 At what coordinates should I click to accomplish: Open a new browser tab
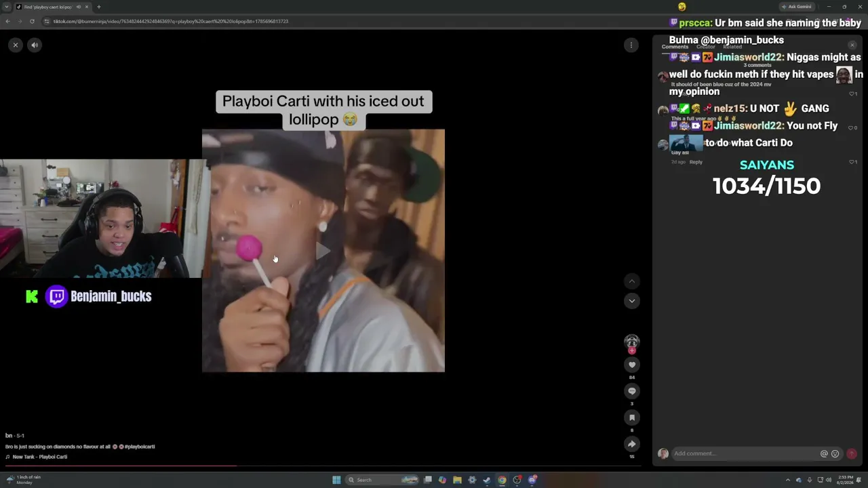click(99, 7)
